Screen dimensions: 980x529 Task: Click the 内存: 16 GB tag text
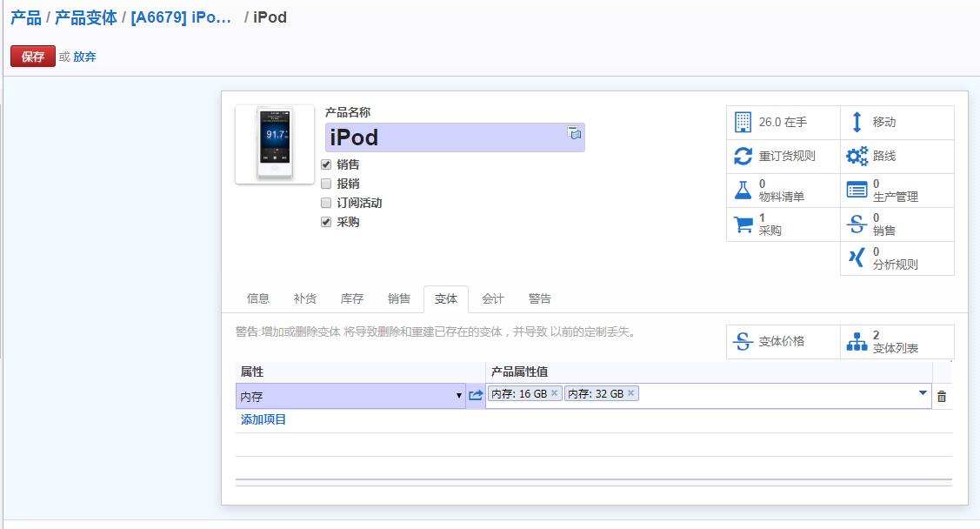click(519, 394)
